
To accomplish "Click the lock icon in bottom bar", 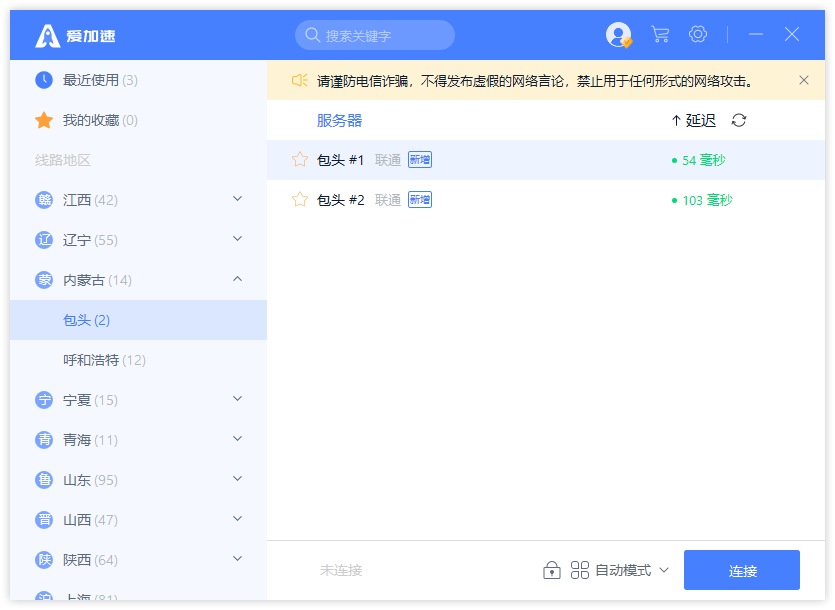I will 552,570.
